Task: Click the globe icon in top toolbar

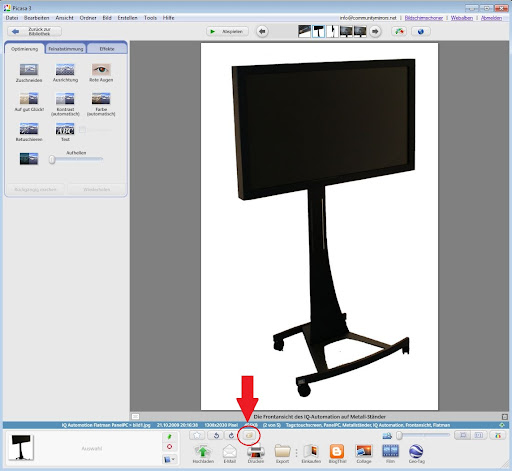Action: coord(421,32)
